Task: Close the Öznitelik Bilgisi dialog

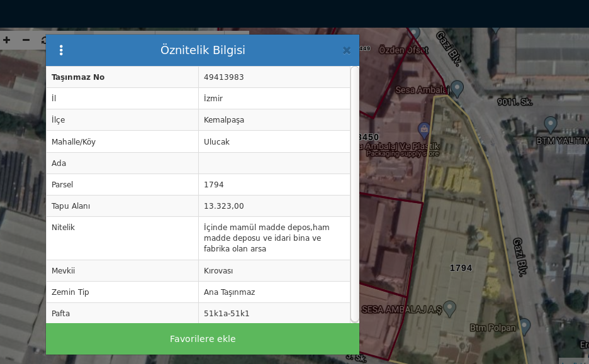Action: coord(346,50)
